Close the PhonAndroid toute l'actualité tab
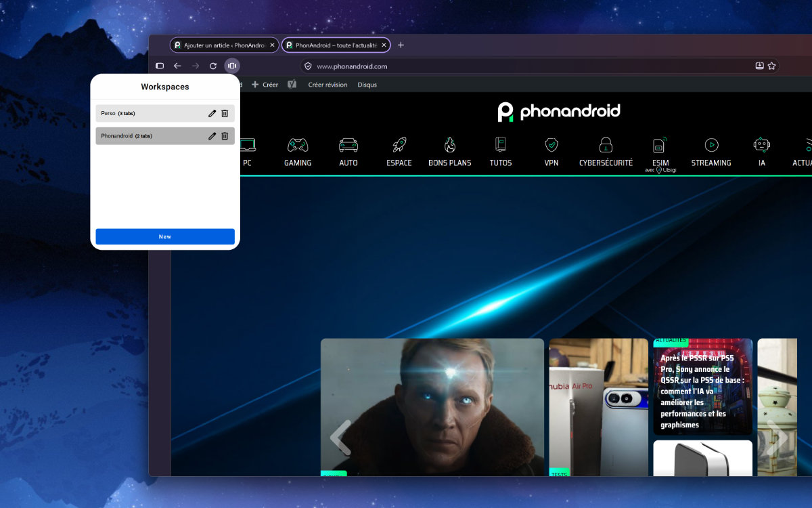 [384, 45]
